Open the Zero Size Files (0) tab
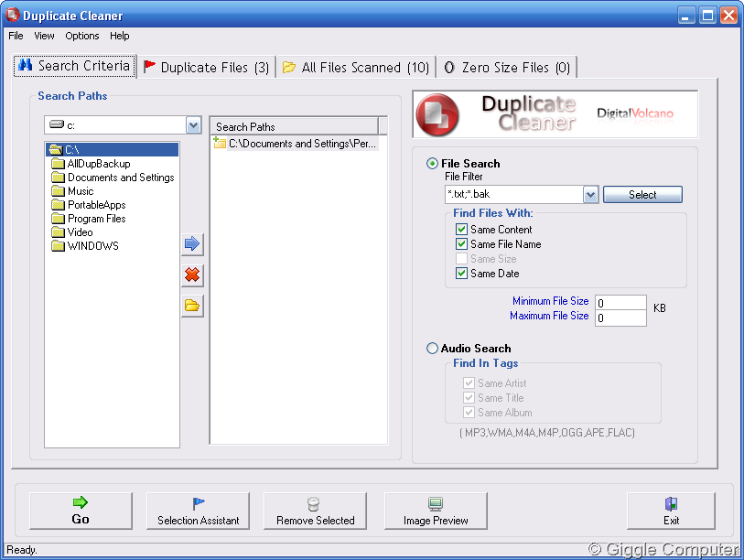The image size is (744, 560). pyautogui.click(x=507, y=68)
